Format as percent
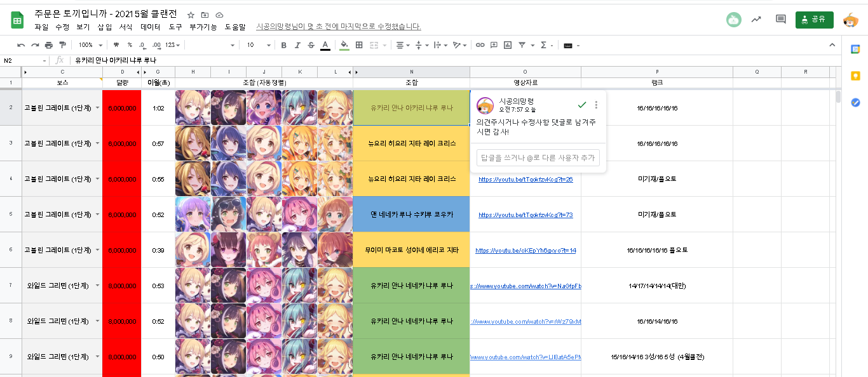The width and height of the screenshot is (868, 377). point(130,45)
